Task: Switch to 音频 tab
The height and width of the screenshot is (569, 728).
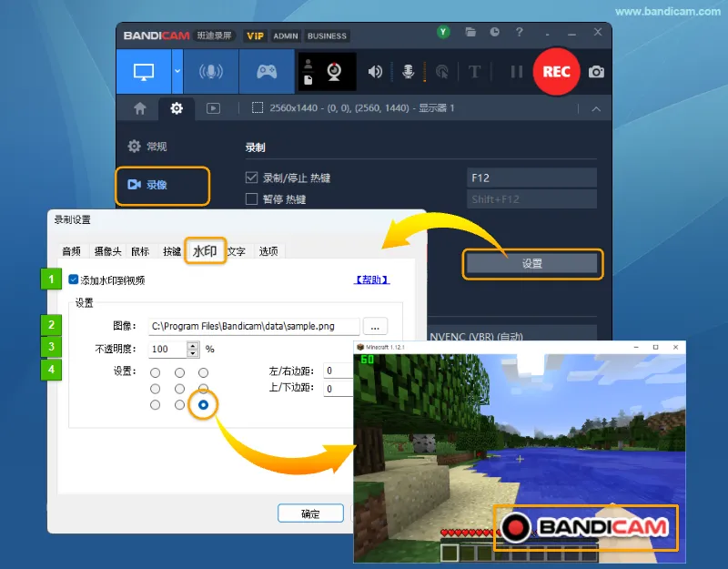Action: (x=72, y=251)
